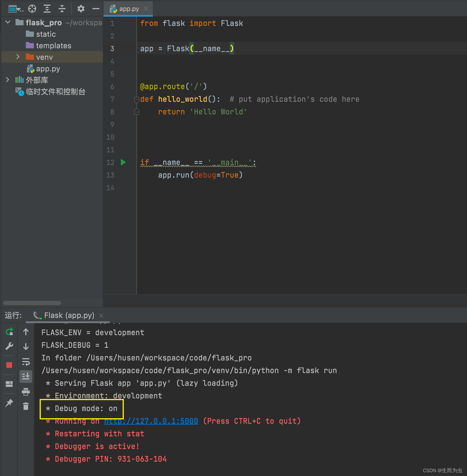Click the locate/select opened file crosshair icon
Viewport: 467px width, 476px height.
32,9
